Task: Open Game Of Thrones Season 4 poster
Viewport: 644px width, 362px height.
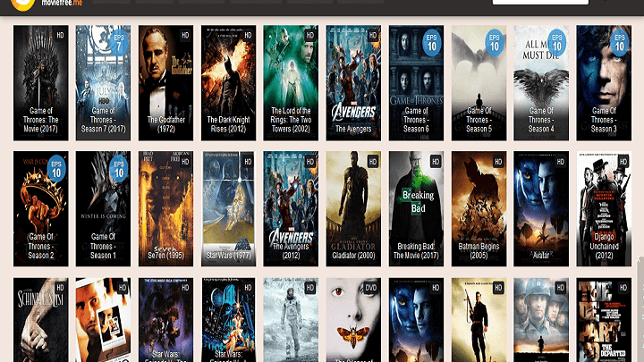Action: (541, 83)
